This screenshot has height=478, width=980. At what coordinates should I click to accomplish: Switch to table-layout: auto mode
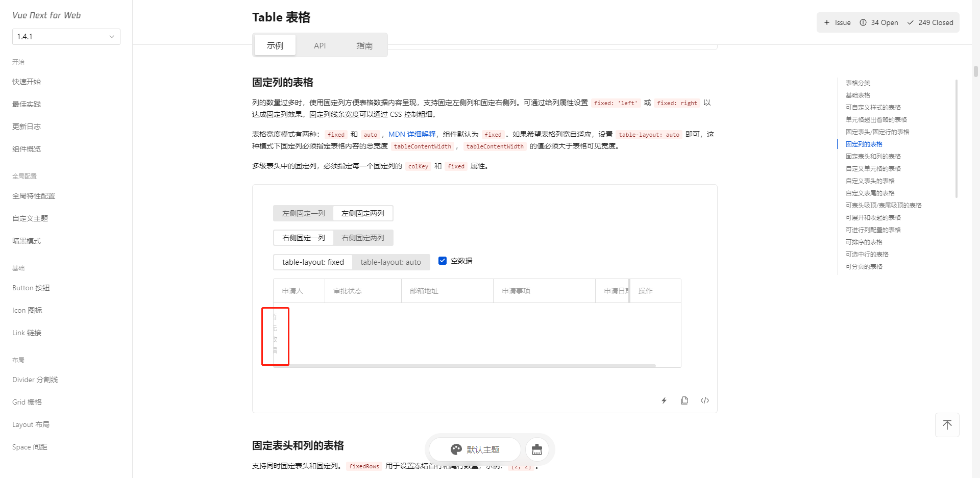390,262
